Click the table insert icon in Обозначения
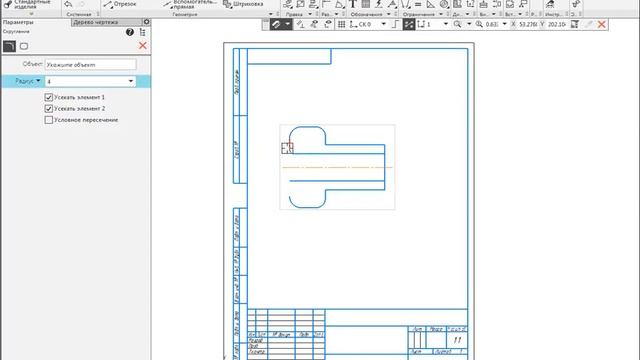 tap(366, 4)
